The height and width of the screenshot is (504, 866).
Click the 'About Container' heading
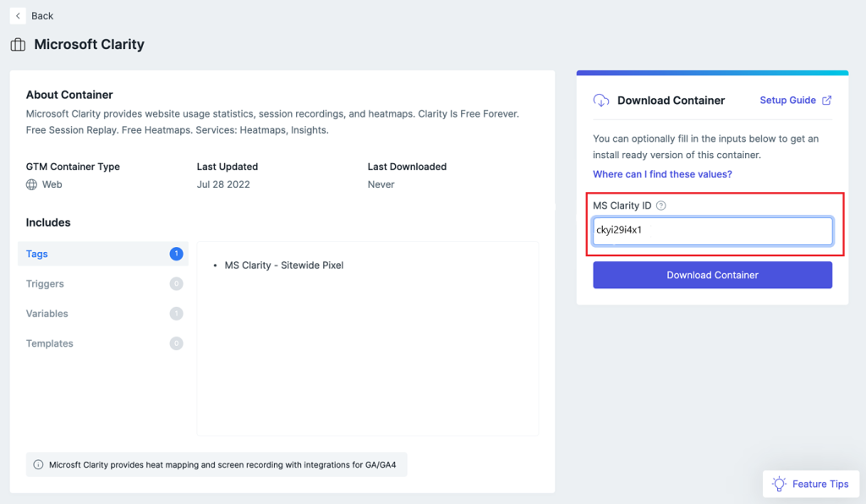69,95
